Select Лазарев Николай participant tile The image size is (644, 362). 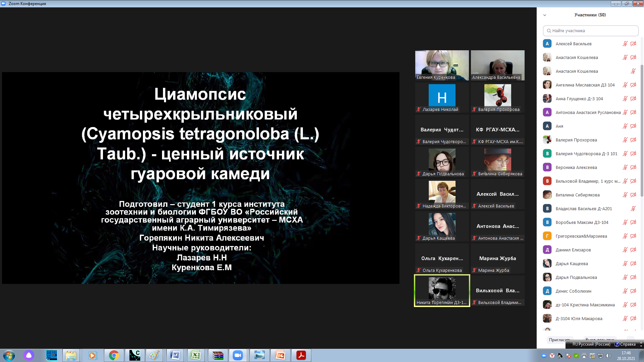pyautogui.click(x=442, y=98)
